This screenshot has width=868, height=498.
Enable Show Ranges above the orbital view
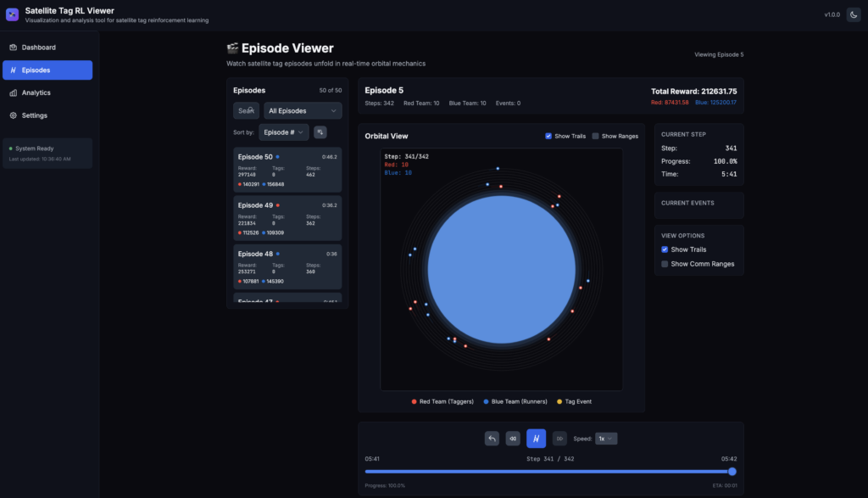click(x=595, y=136)
